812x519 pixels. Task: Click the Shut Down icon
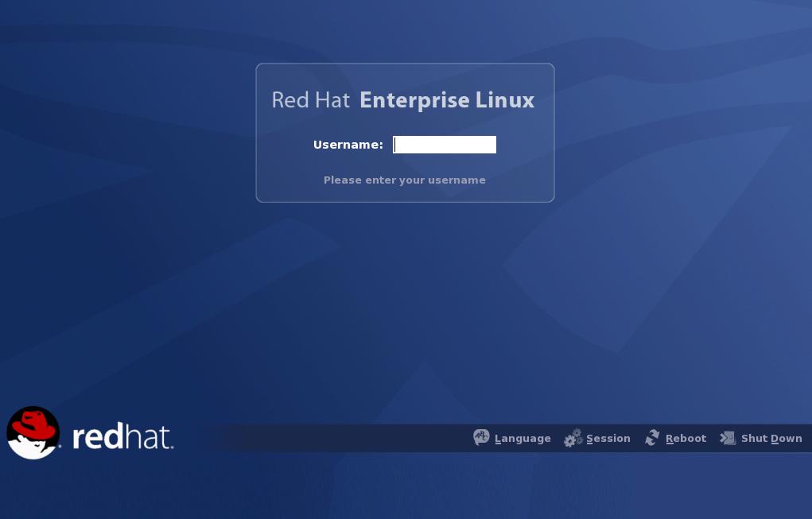[728, 438]
